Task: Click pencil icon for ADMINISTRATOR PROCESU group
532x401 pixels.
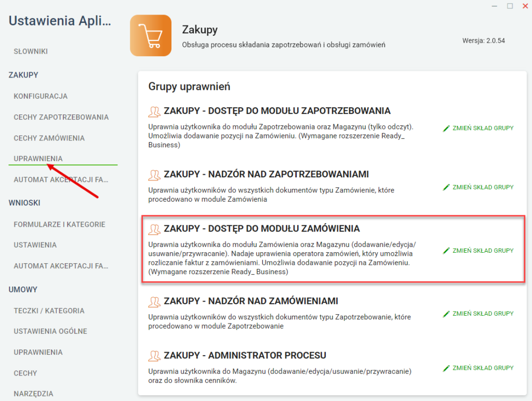Action: 446,368
